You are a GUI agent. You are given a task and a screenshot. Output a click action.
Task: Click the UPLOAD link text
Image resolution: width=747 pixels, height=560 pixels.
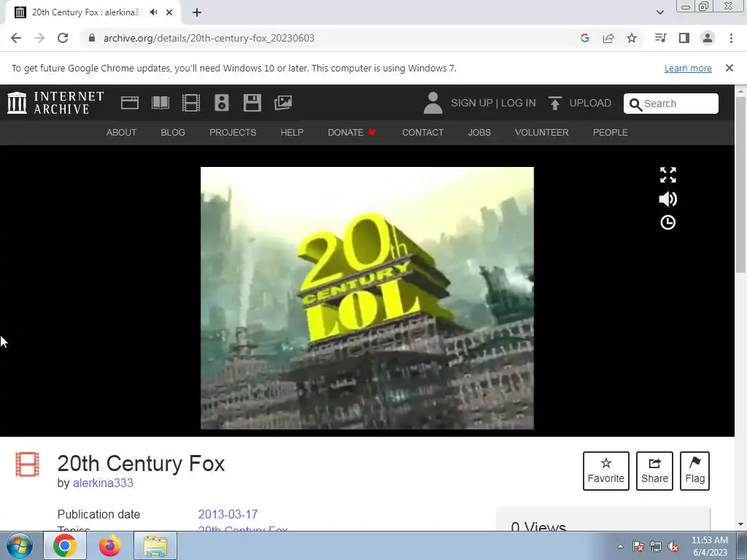590,103
